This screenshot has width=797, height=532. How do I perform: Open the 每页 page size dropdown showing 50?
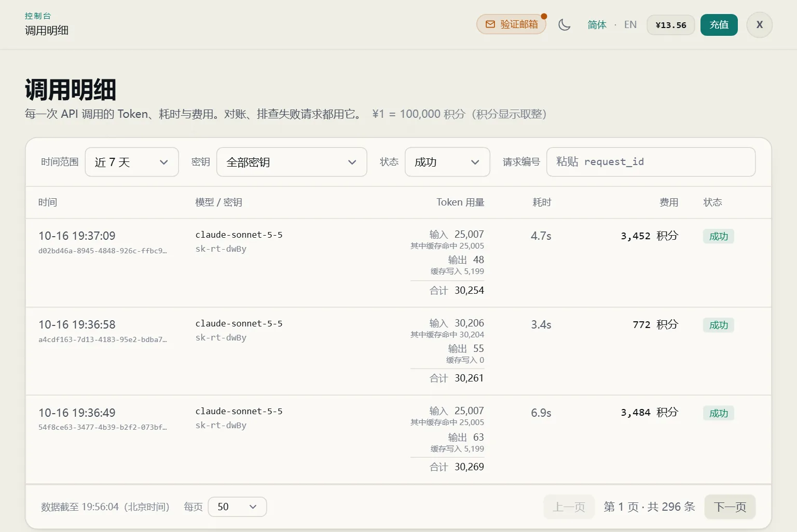point(237,507)
